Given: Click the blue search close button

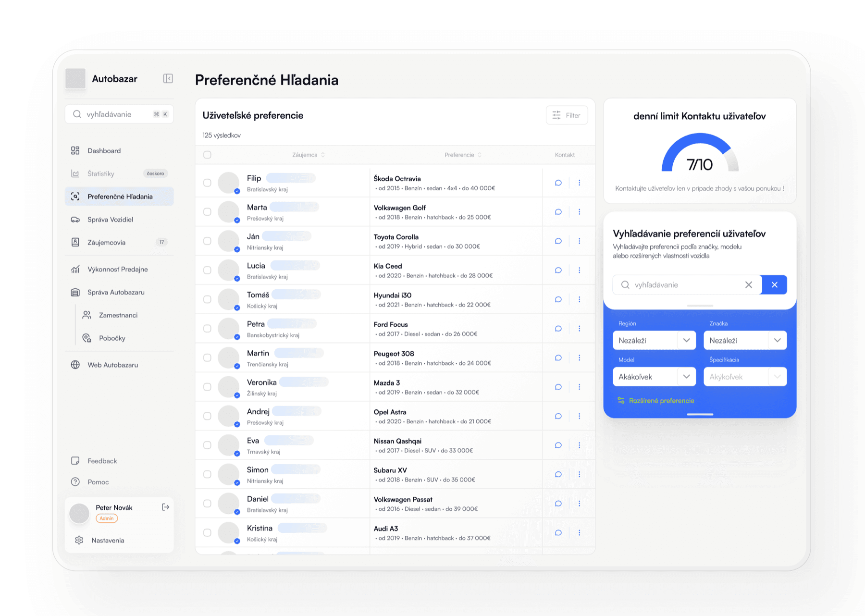Looking at the screenshot, I should pyautogui.click(x=774, y=285).
